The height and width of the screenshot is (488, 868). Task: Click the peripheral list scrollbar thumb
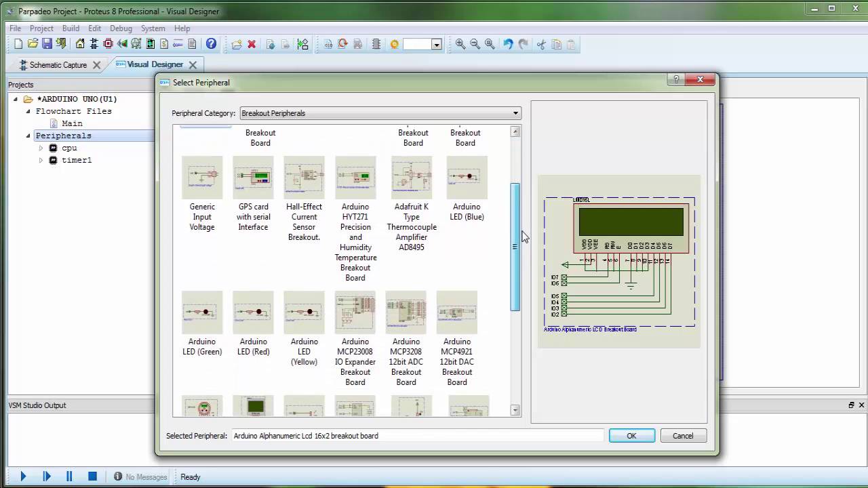515,247
